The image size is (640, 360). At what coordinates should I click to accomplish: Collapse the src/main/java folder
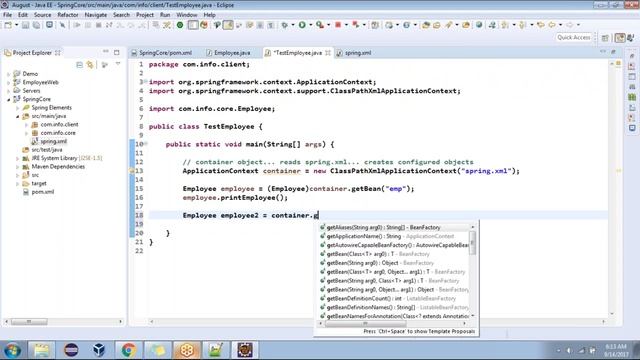(18, 116)
